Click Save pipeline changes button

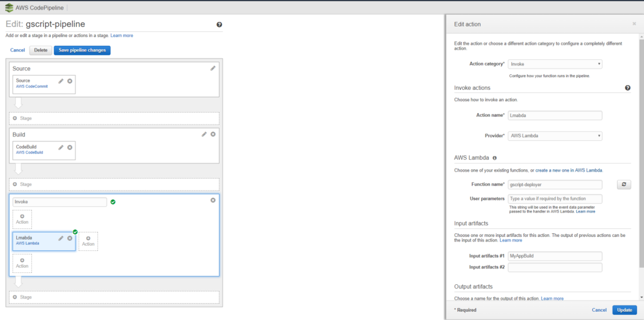tap(82, 50)
